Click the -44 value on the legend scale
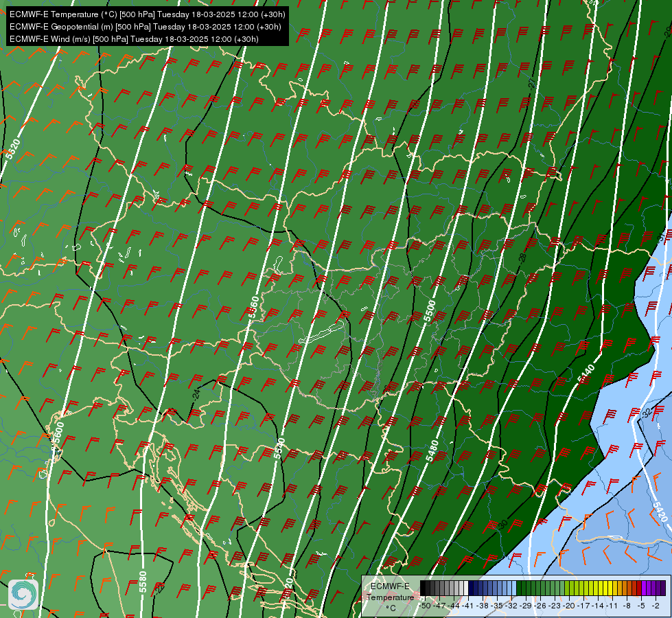This screenshot has width=672, height=618. pyautogui.click(x=454, y=606)
